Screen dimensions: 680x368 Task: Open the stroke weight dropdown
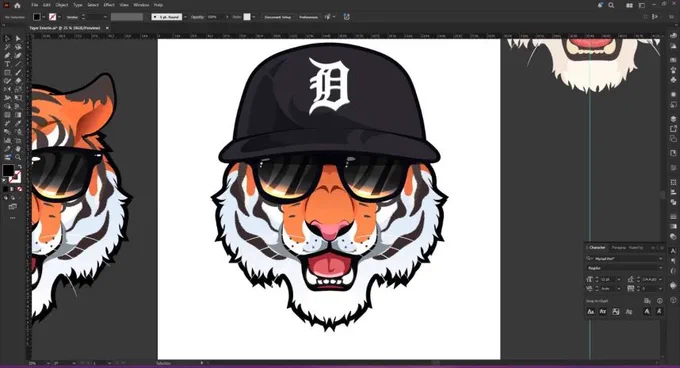[x=105, y=17]
